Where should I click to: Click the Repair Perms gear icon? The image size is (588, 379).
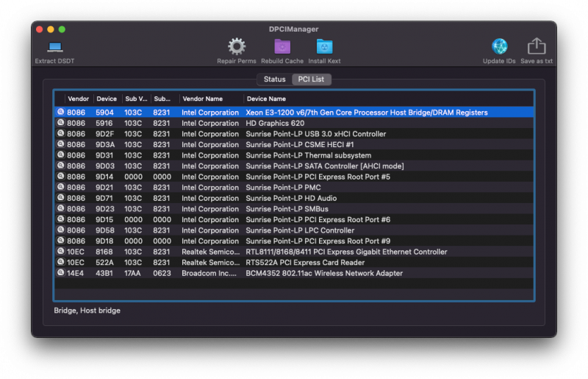point(237,47)
